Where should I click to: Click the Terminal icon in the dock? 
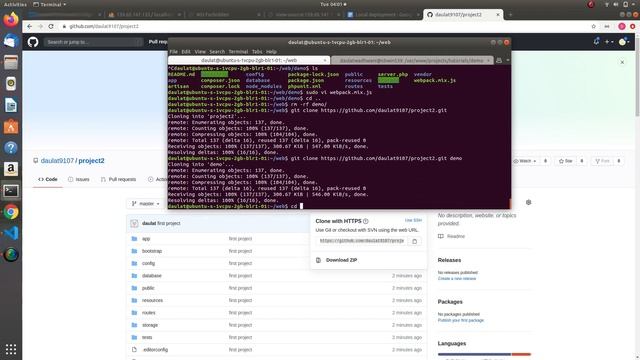pyautogui.click(x=11, y=191)
